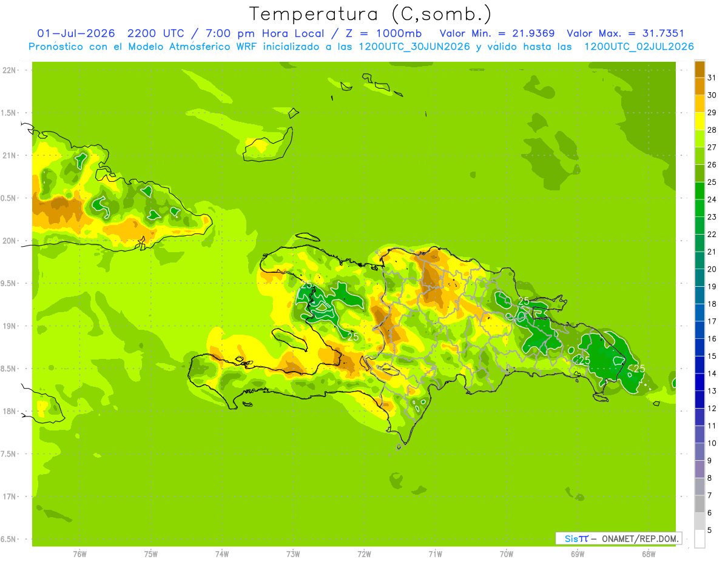The height and width of the screenshot is (562, 728).
Task: Click the '75W' longitude axis label
Action: click(x=151, y=554)
